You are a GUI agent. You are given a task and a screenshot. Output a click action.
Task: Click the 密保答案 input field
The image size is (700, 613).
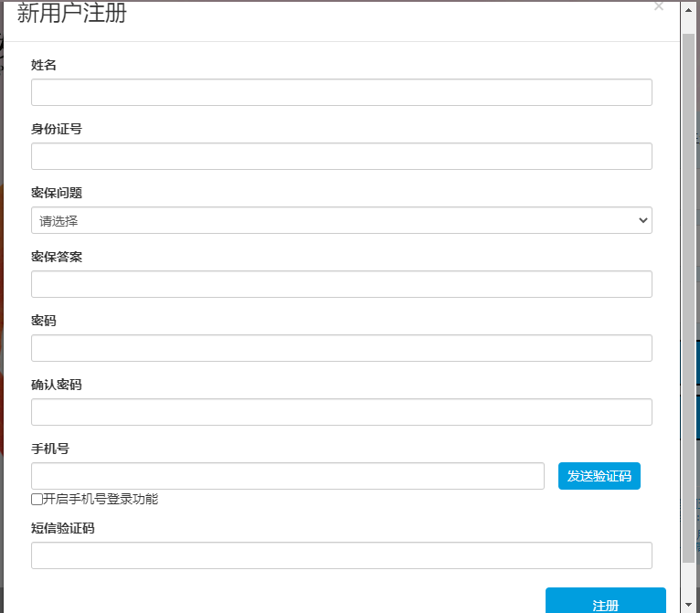click(341, 284)
